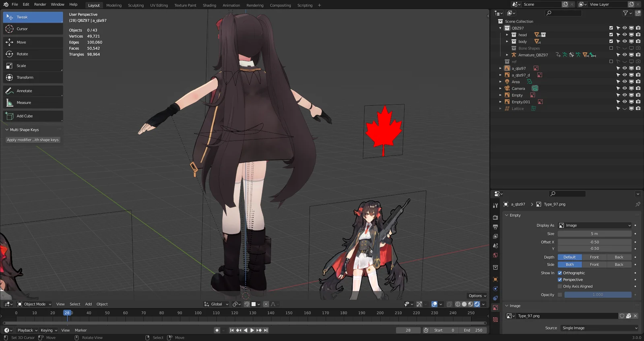
Task: Enable Only Axis Aligned checkbox
Action: pos(560,287)
